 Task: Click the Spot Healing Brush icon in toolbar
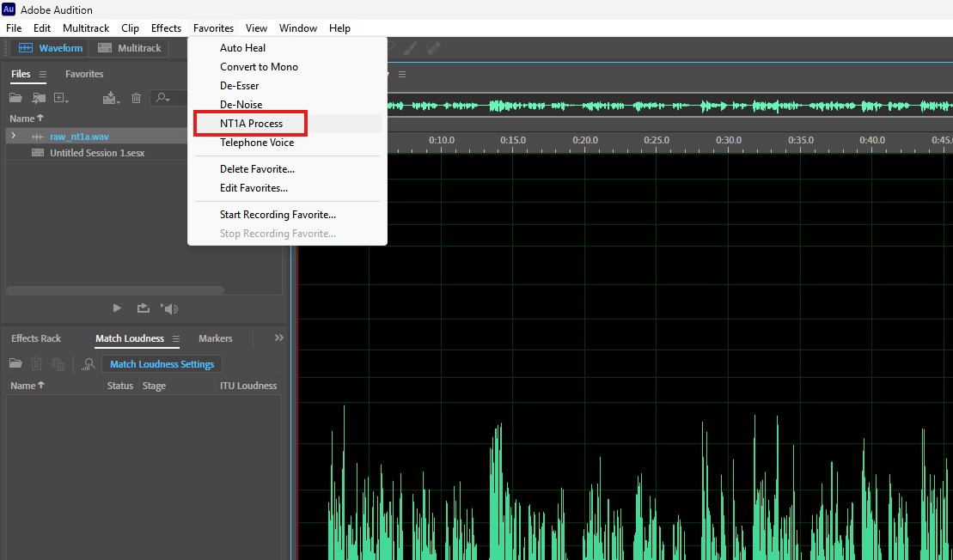pyautogui.click(x=433, y=48)
